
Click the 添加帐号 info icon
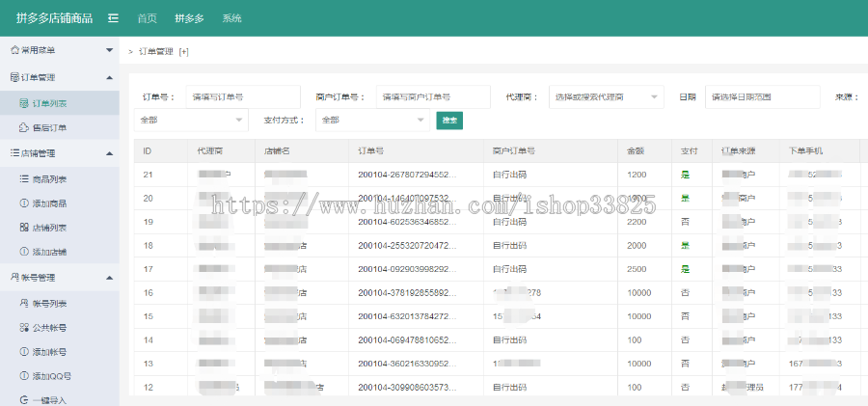click(24, 352)
